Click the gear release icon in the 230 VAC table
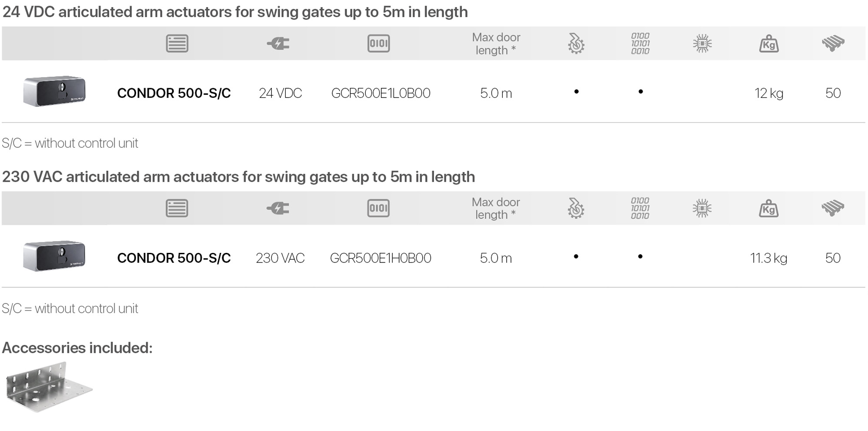Image resolution: width=868 pixels, height=431 pixels. click(576, 208)
